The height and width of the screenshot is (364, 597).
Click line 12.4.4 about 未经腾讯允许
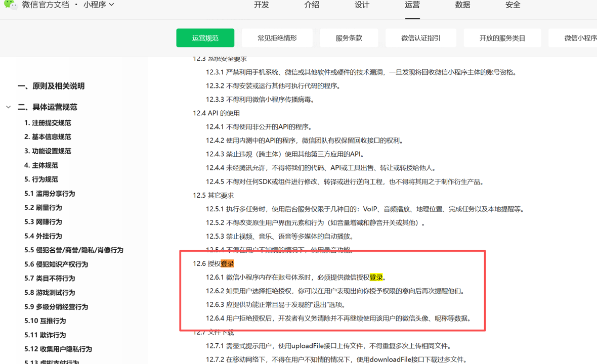click(x=321, y=168)
